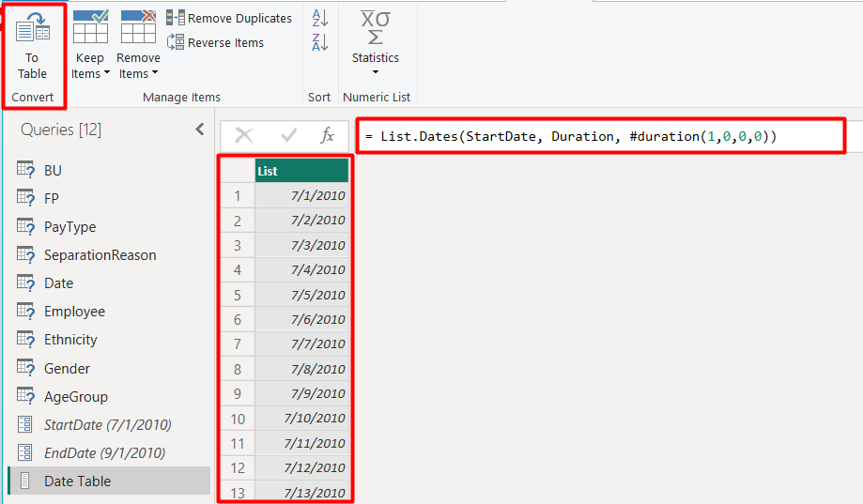Open Statistics dropdown

(x=376, y=44)
